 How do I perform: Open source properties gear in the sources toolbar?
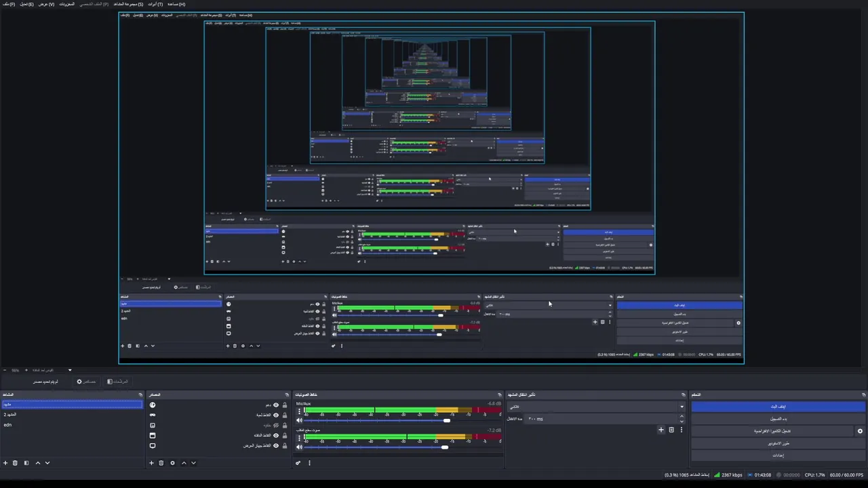click(x=172, y=463)
